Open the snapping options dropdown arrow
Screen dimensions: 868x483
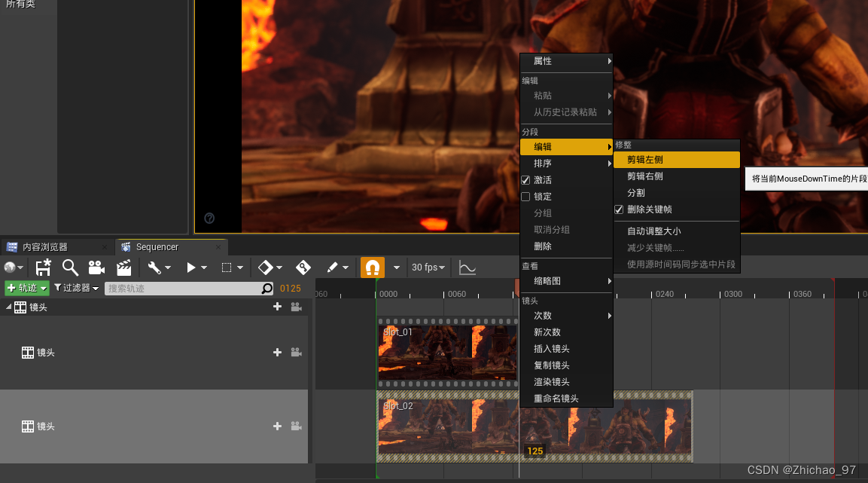coord(396,267)
